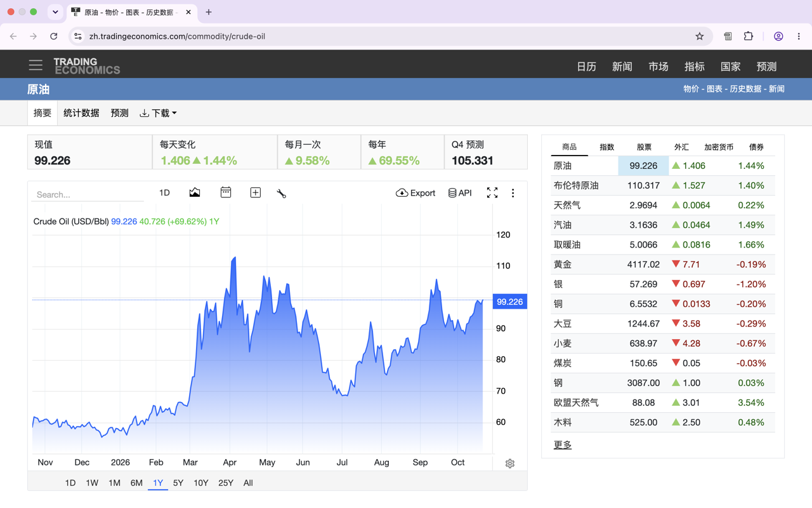Export chart data

pos(416,193)
